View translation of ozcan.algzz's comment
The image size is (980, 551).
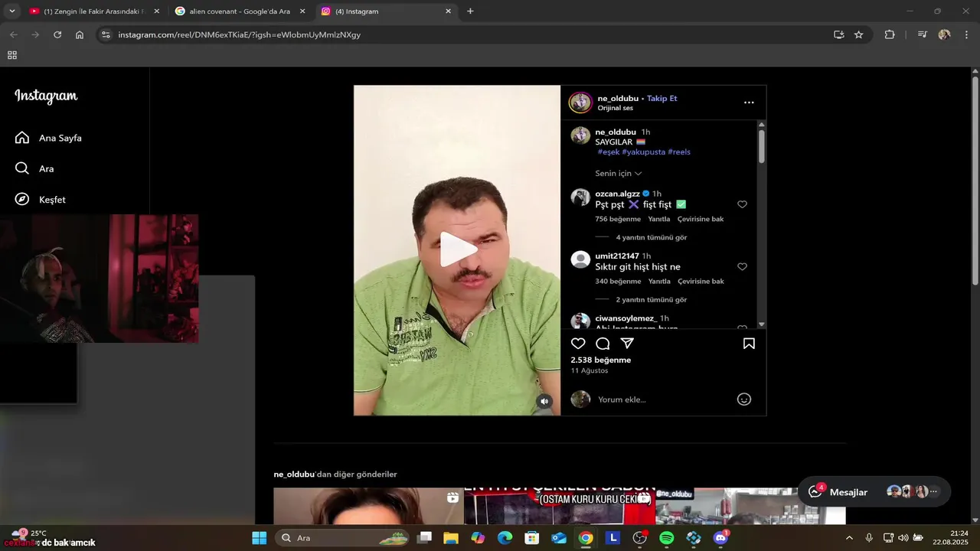click(x=701, y=219)
